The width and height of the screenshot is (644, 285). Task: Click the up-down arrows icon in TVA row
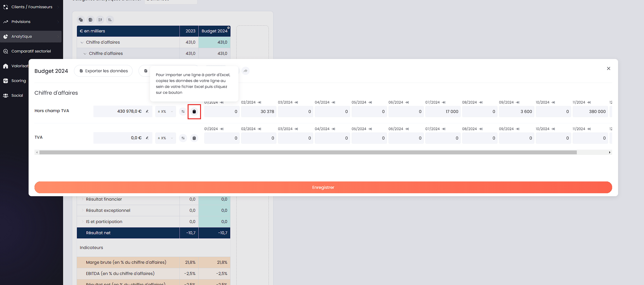183,138
